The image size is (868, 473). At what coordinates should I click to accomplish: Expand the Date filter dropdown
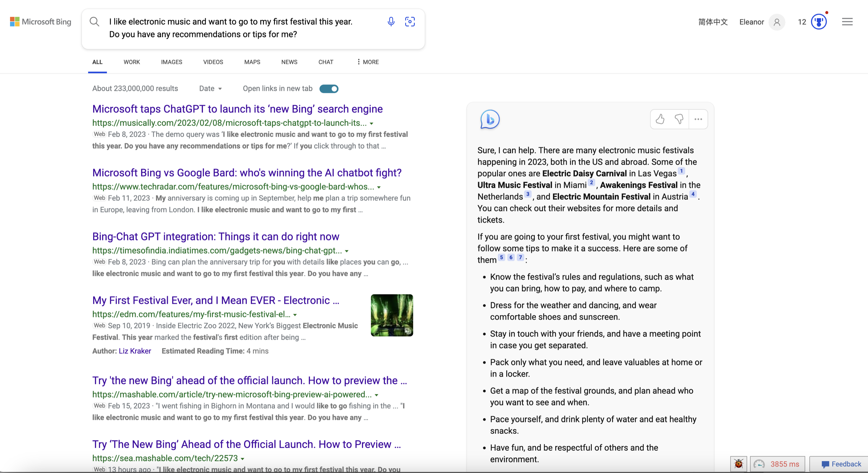tap(210, 89)
